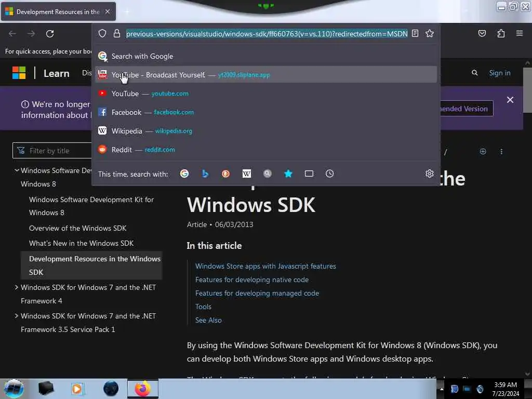
Task: Expand .NET Framework 3.5 Service Pack 1 node
Action: 16,316
